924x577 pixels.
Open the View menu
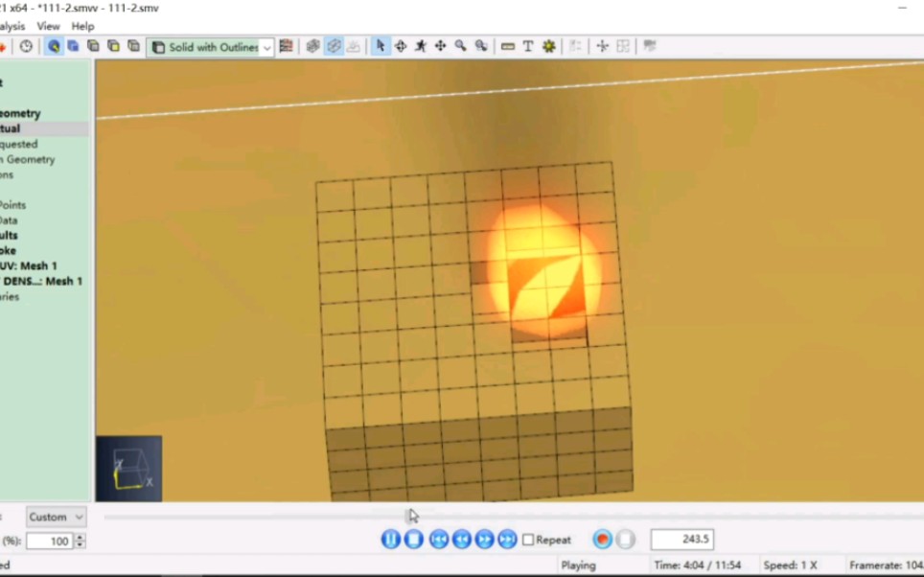tap(48, 26)
